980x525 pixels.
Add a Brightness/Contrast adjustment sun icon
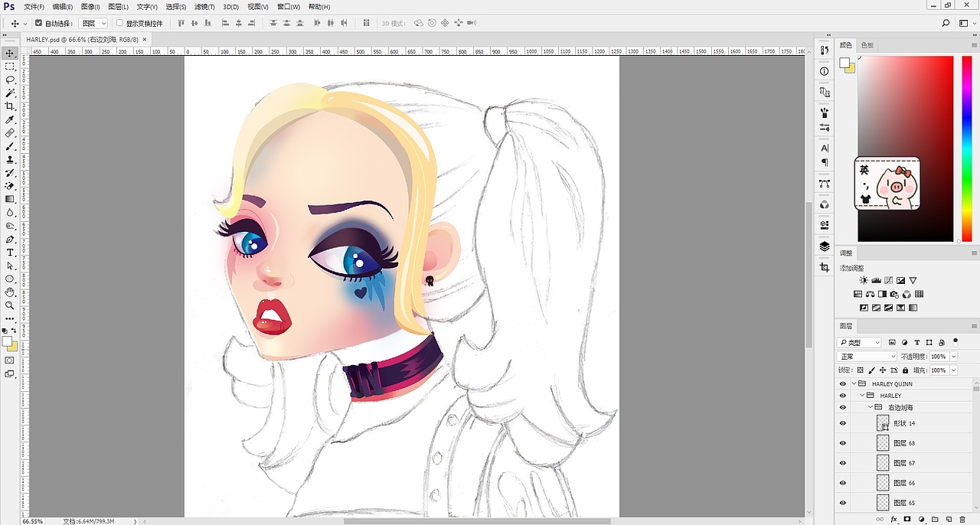click(864, 281)
